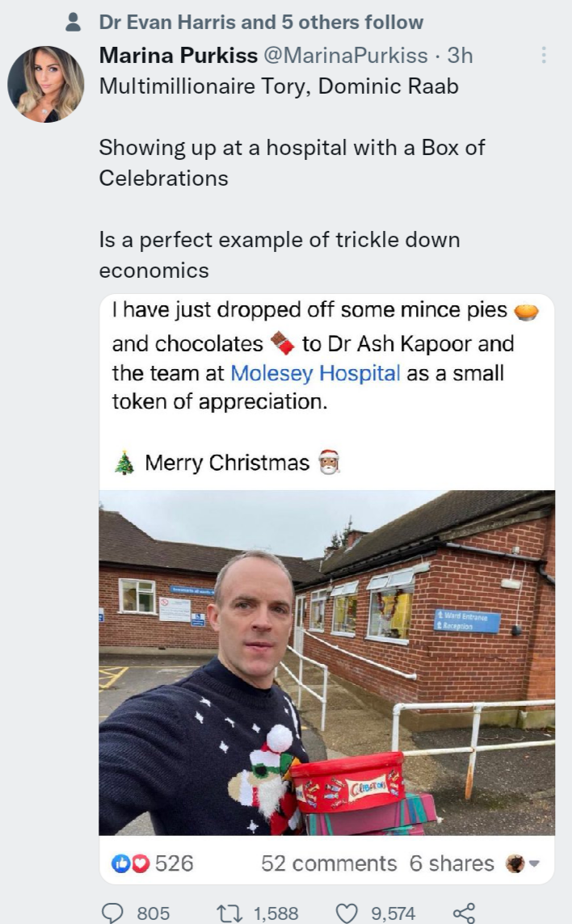Click the Facebook like and love reaction icons
The height and width of the screenshot is (924, 572).
pyautogui.click(x=129, y=863)
